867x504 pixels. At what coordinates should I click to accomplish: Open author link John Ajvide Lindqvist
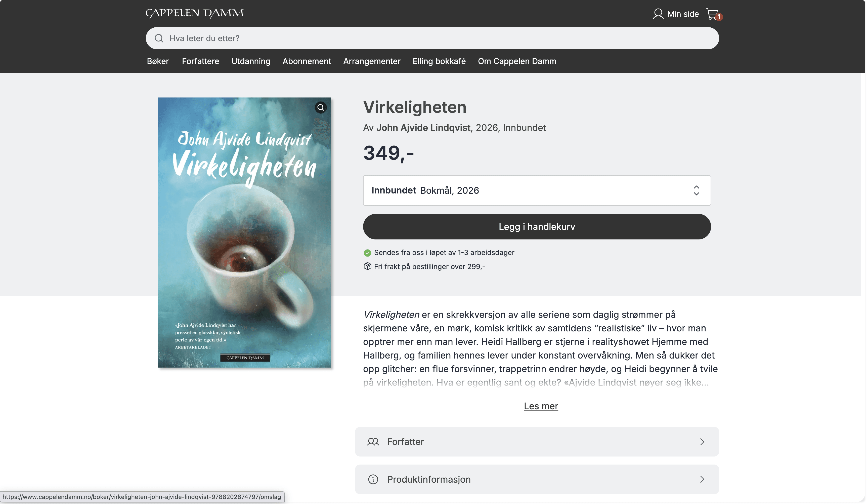pyautogui.click(x=423, y=128)
